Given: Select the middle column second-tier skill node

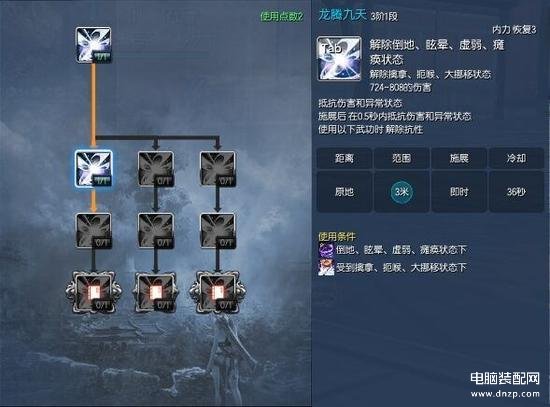Looking at the screenshot, I should click(155, 169).
